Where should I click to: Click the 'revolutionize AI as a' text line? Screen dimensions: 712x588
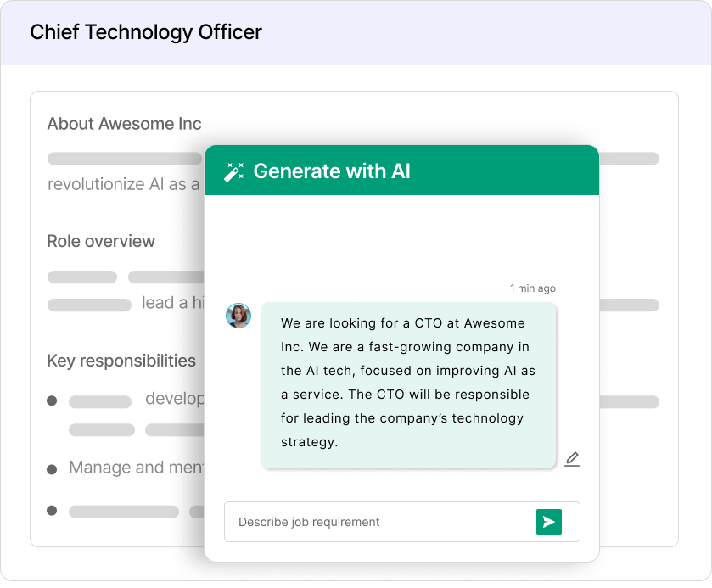coord(124,184)
